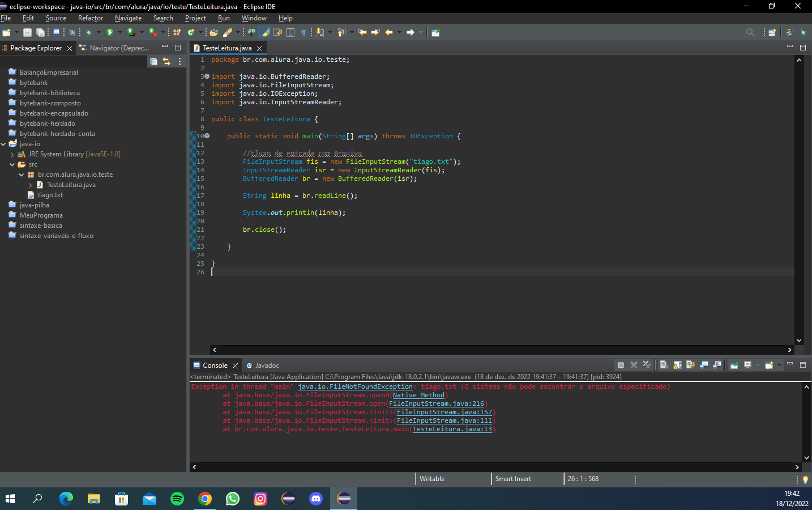The image size is (812, 510).
Task: Switch to the Navigator (Deprecated) tab
Action: pyautogui.click(x=115, y=48)
